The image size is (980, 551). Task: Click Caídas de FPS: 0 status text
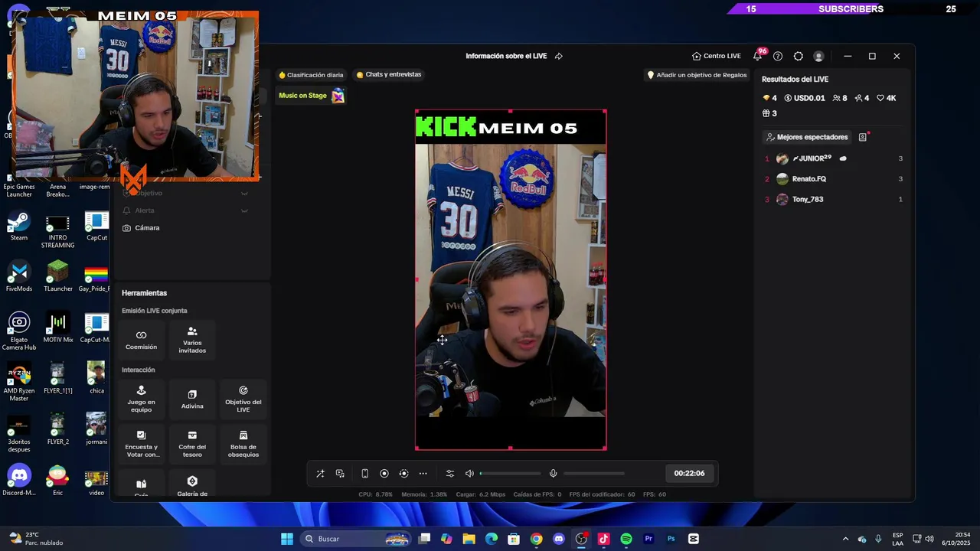coord(537,494)
